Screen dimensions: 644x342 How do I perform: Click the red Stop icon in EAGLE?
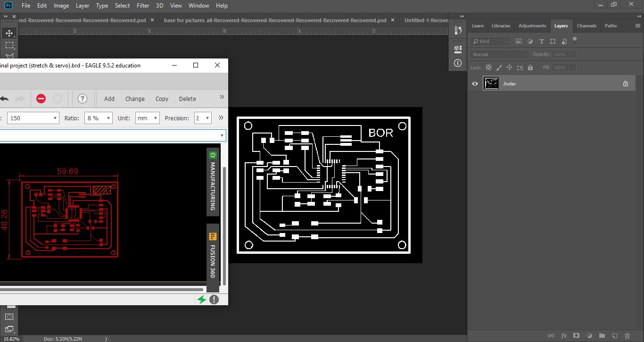pos(41,99)
